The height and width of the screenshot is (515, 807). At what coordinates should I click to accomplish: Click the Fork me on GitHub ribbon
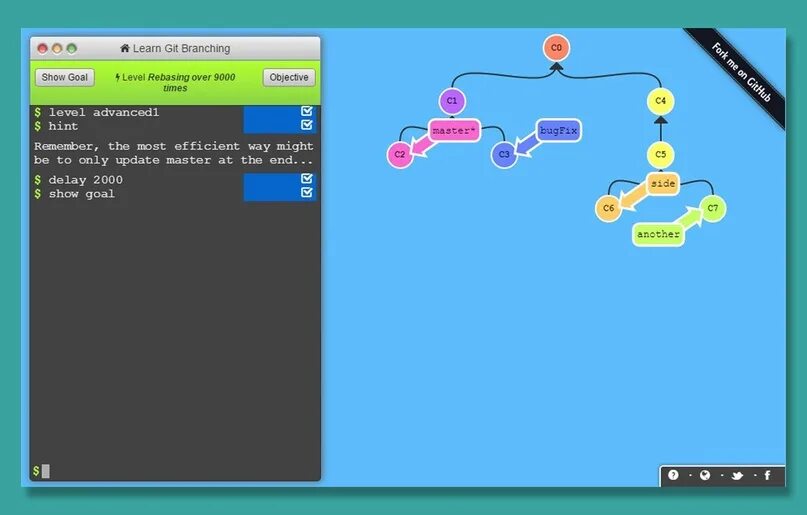[741, 72]
